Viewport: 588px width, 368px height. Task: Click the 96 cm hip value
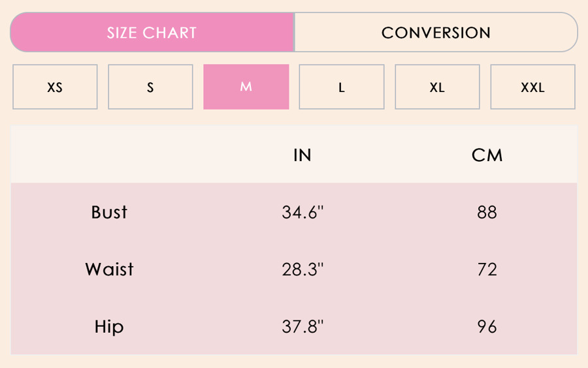[487, 326]
